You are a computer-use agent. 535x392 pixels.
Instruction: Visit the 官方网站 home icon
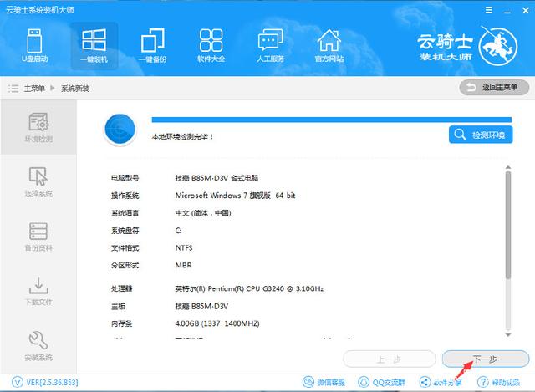[x=329, y=45]
